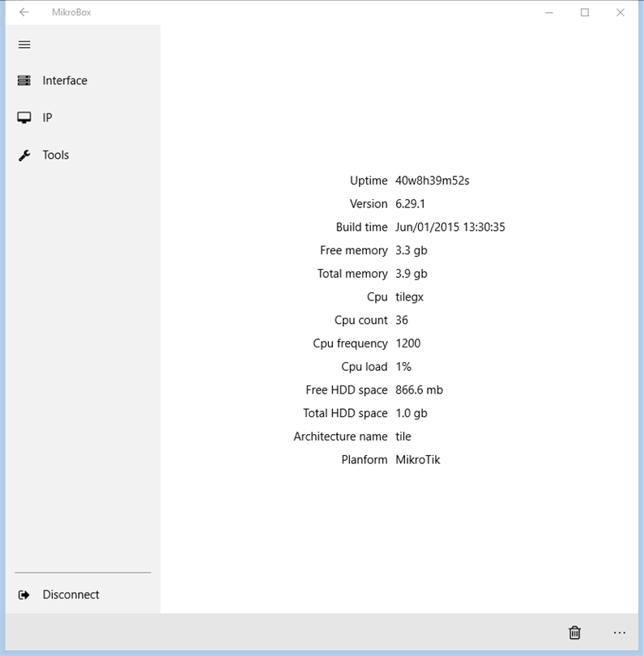The image size is (644, 656).
Task: Close the MikroBox window
Action: coord(621,12)
